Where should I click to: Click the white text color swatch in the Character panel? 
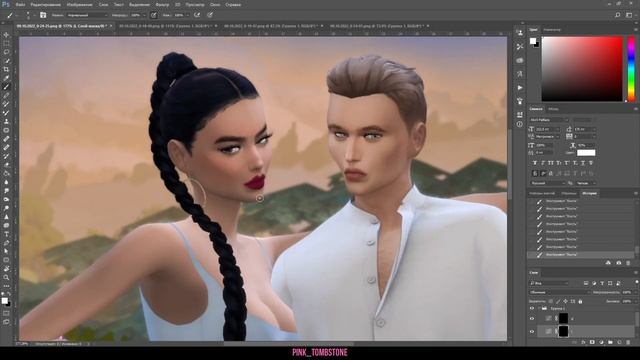click(586, 153)
